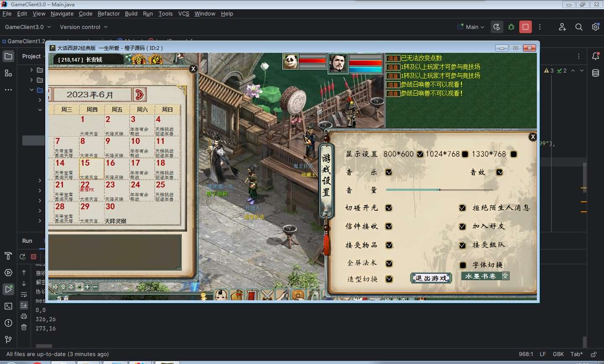604x364 pixels.
Task: Clear run console with trash icon
Action: pos(24,327)
